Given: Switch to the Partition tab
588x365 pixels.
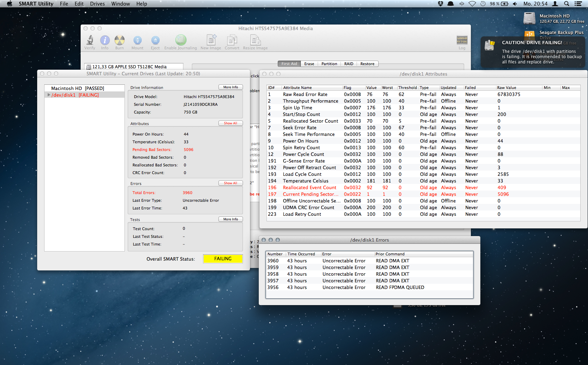Looking at the screenshot, I should tap(329, 64).
